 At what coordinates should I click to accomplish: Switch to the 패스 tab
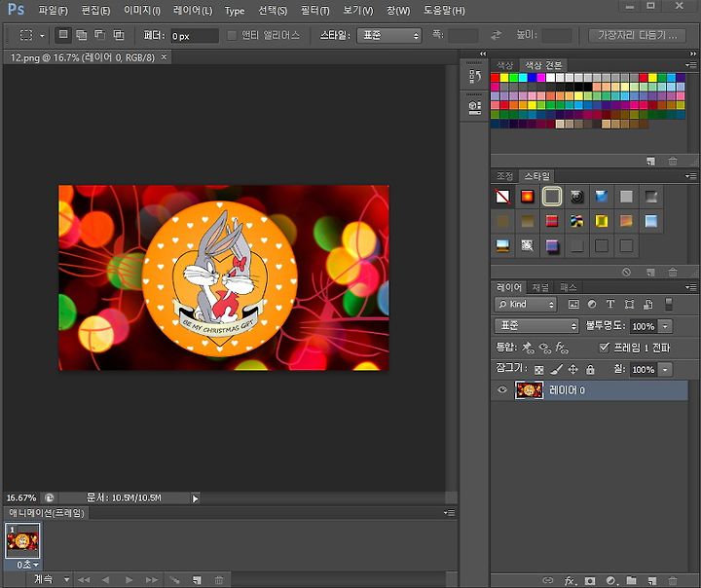(569, 287)
